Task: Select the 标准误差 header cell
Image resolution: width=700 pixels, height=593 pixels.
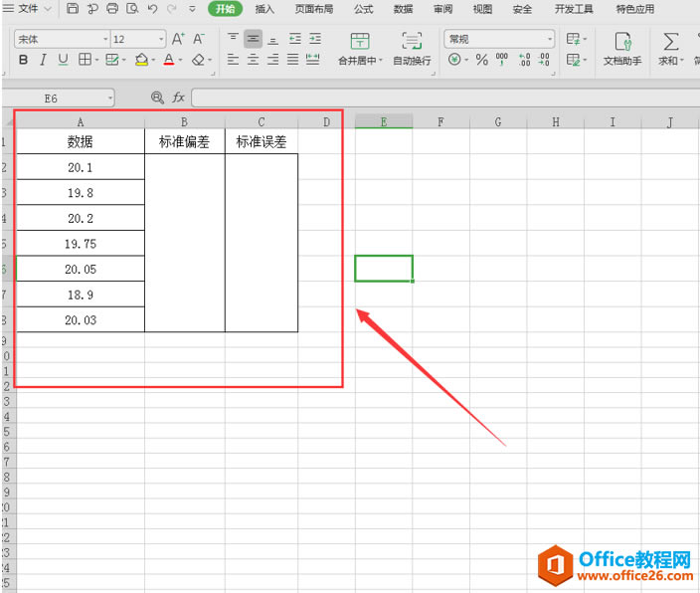Action: pyautogui.click(x=262, y=141)
